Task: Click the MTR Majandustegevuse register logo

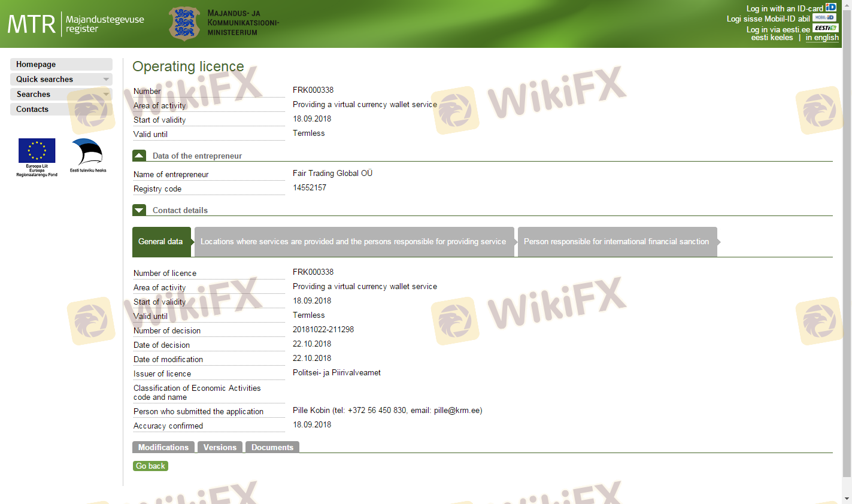Action: 75,24
